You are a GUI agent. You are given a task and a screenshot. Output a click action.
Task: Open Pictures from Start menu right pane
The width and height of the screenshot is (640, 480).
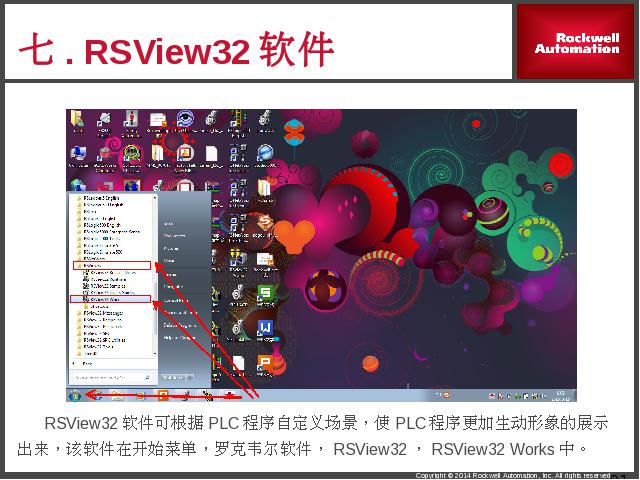coord(171,249)
